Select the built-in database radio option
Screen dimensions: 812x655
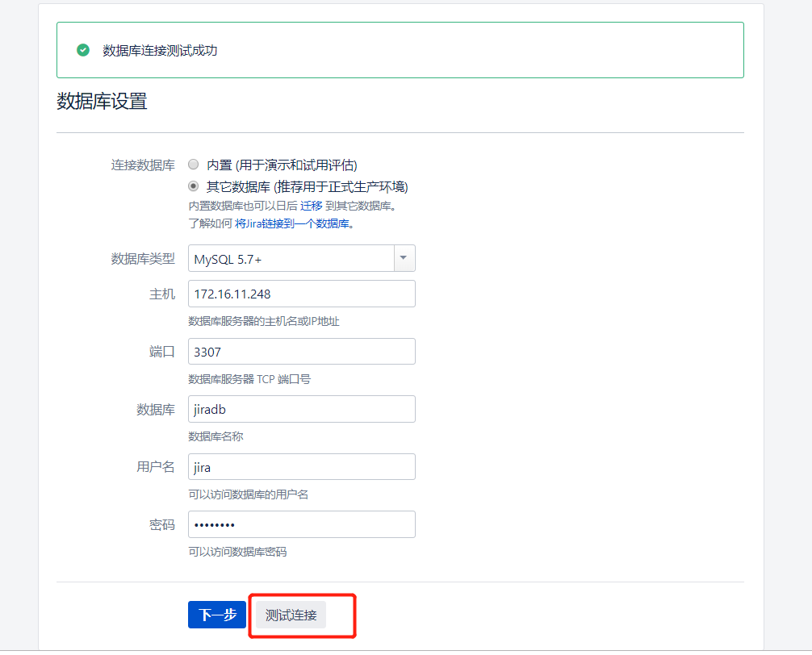click(x=193, y=165)
